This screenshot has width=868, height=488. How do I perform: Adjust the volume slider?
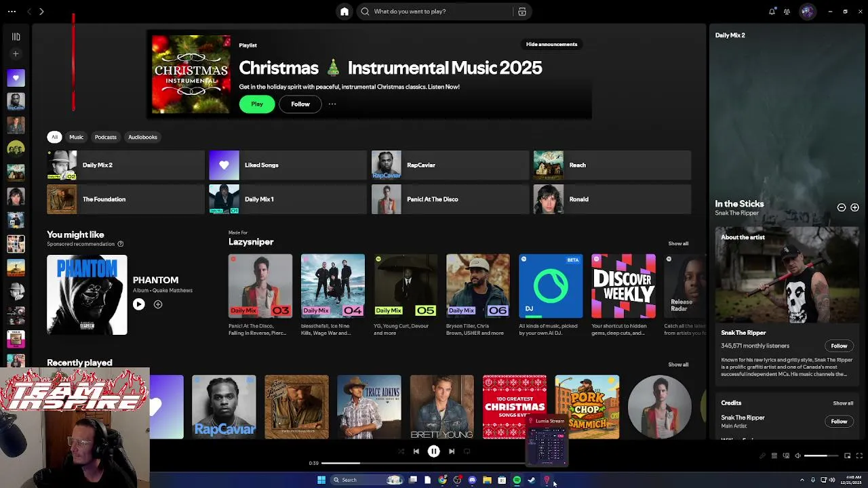pyautogui.click(x=821, y=455)
